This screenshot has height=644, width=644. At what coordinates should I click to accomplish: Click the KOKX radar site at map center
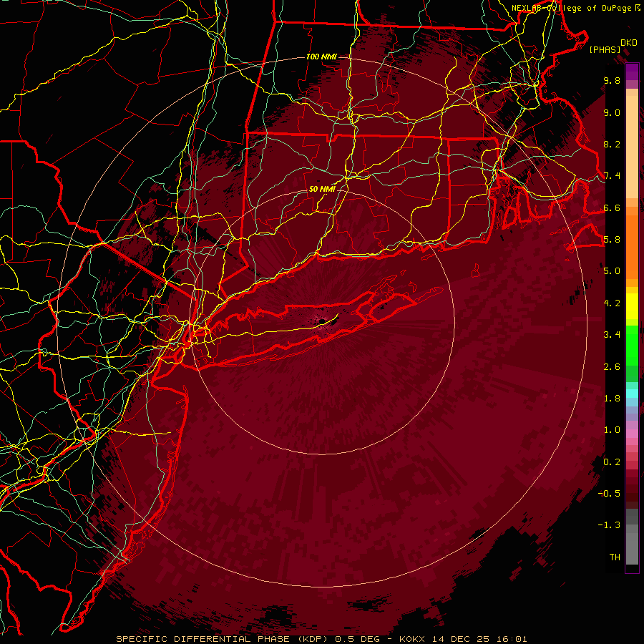pyautogui.click(x=323, y=321)
